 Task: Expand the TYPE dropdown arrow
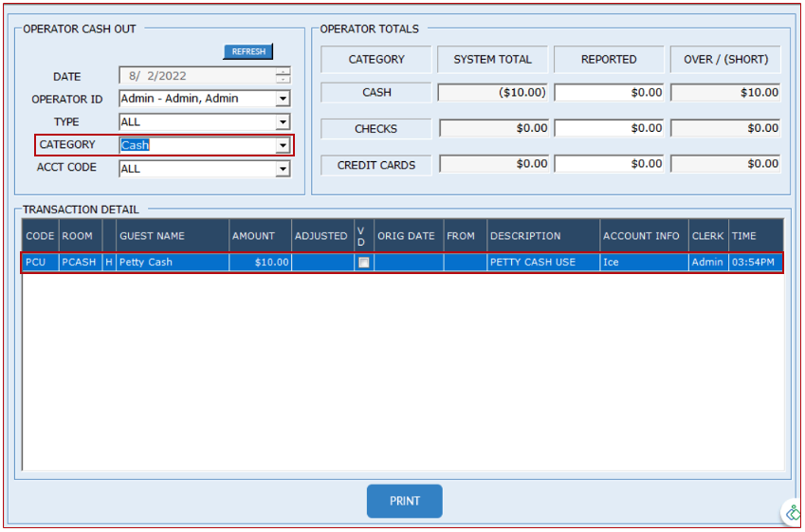click(283, 122)
